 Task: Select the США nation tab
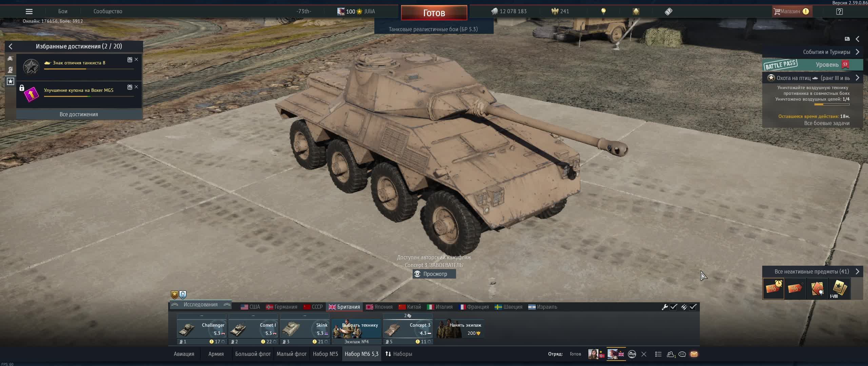coord(250,307)
